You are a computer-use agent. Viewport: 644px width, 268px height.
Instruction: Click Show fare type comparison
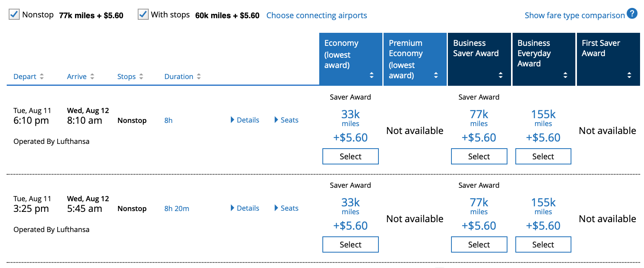click(573, 15)
